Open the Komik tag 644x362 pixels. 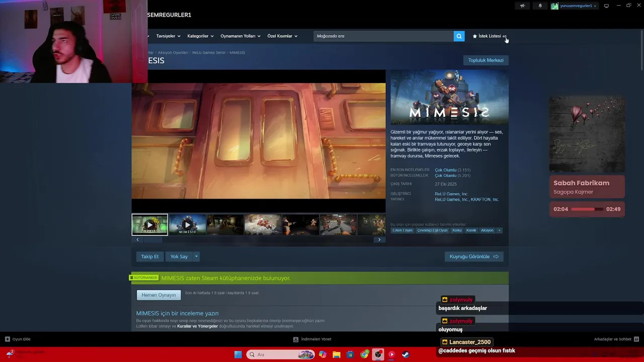(x=471, y=230)
